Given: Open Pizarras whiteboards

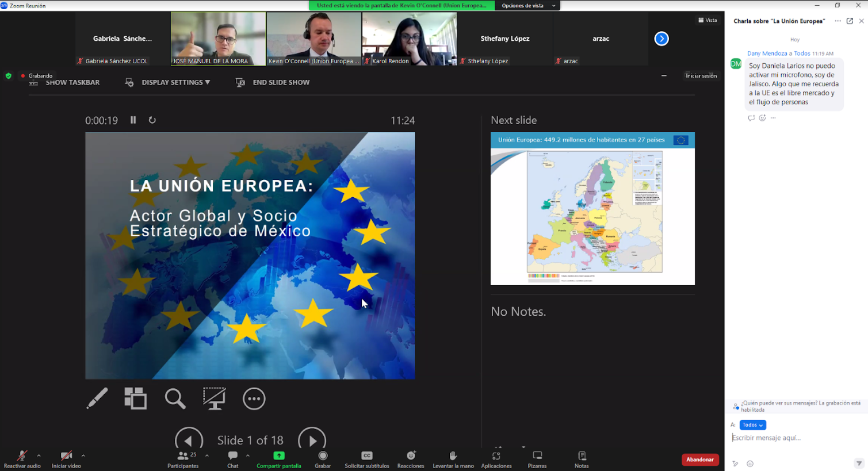Looking at the screenshot, I should (537, 459).
